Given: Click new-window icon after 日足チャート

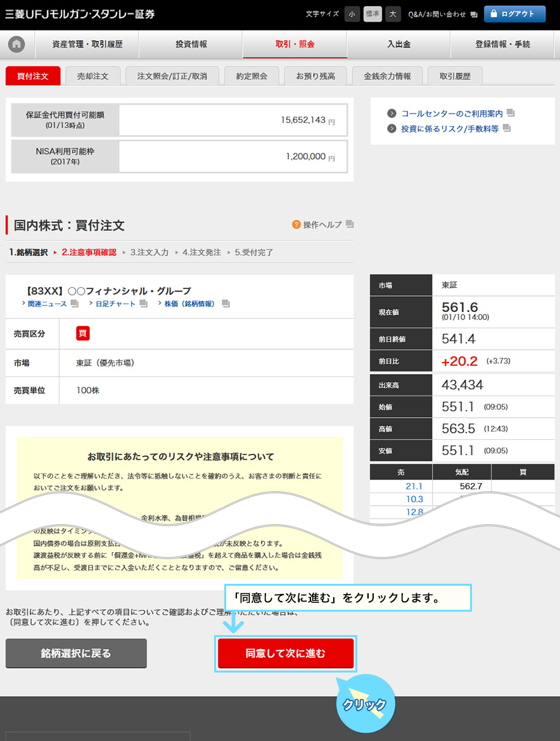Looking at the screenshot, I should click(144, 304).
